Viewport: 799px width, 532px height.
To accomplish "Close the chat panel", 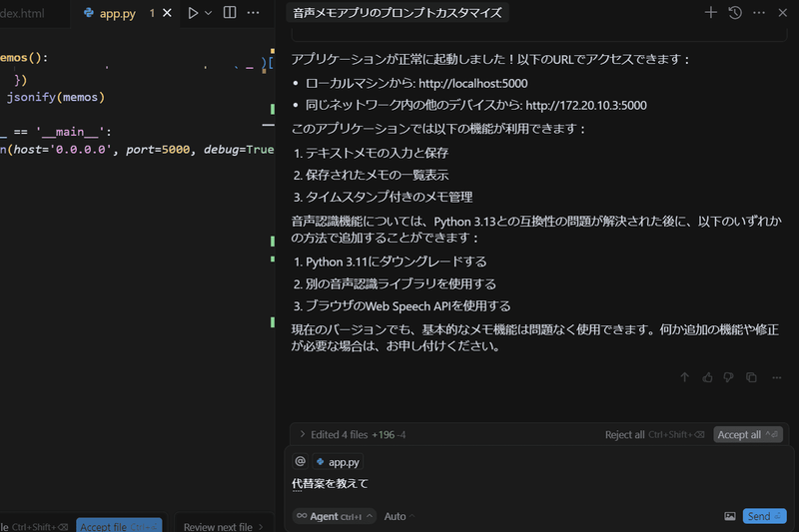I will 783,13.
